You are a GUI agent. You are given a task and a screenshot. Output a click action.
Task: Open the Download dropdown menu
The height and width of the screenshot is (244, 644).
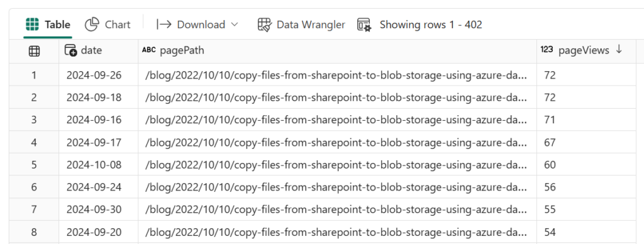pyautogui.click(x=197, y=25)
